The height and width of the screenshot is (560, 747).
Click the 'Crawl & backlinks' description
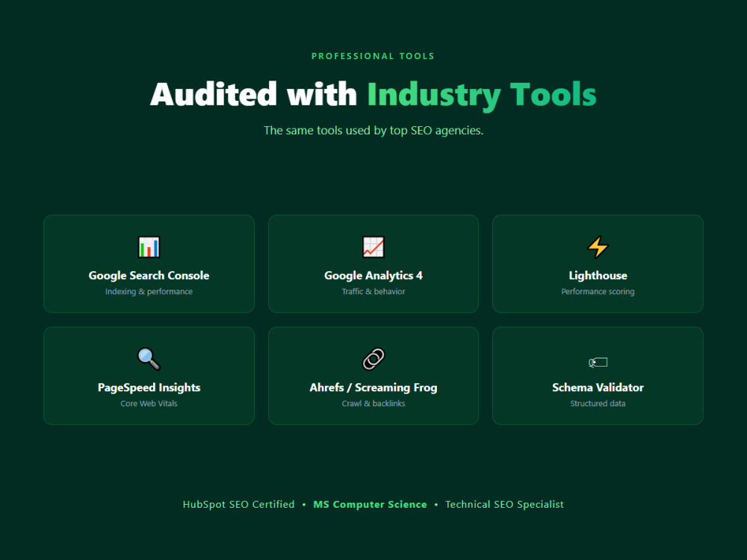[373, 403]
